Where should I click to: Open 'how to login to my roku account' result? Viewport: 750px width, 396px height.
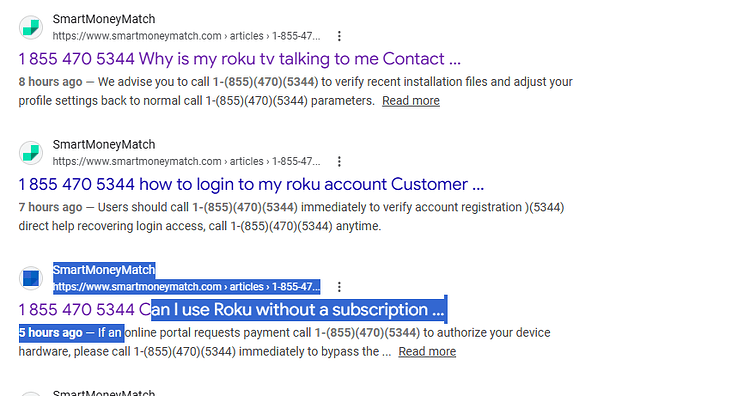(x=251, y=184)
